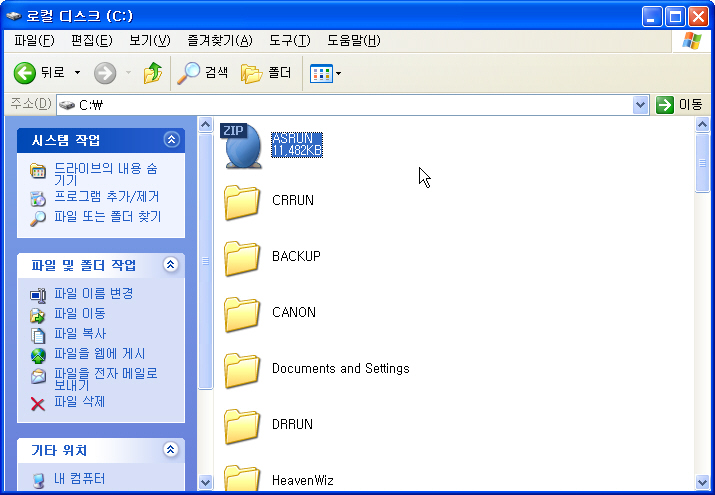
Task: Click the file list scrollbar down arrow
Action: tap(703, 482)
